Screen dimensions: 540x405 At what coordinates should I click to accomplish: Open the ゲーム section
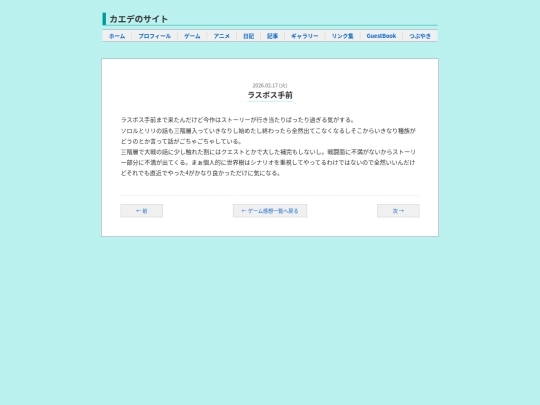192,36
